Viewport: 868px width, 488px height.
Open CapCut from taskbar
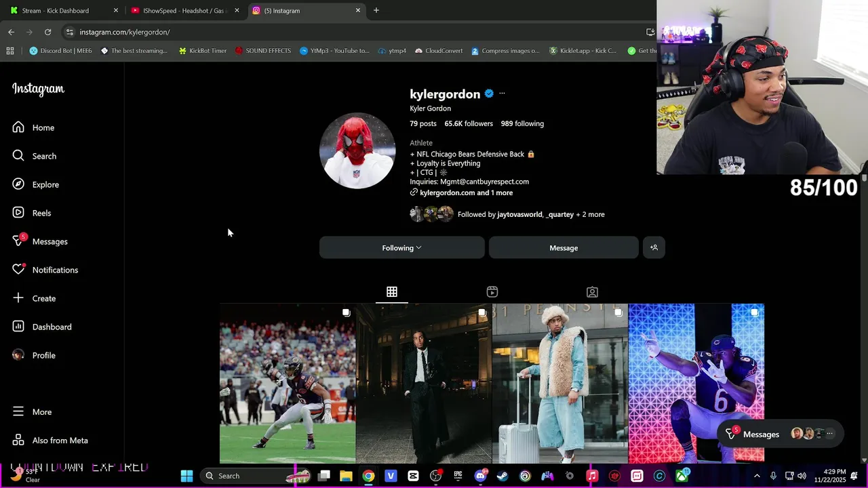[x=413, y=476]
